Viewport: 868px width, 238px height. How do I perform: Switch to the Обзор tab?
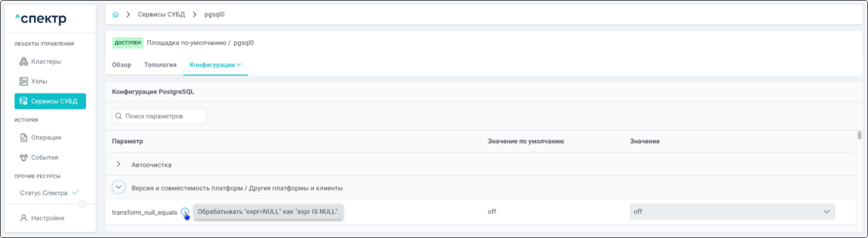(x=121, y=65)
